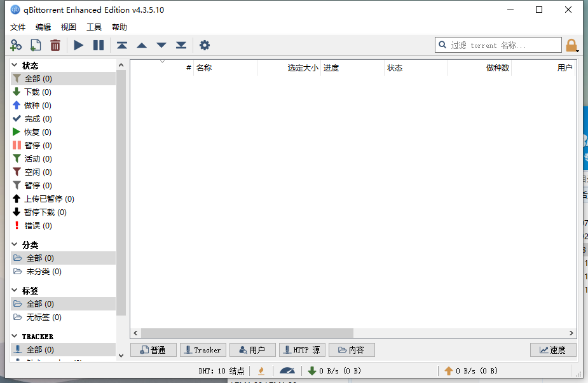Open the options gear icon

pyautogui.click(x=204, y=45)
